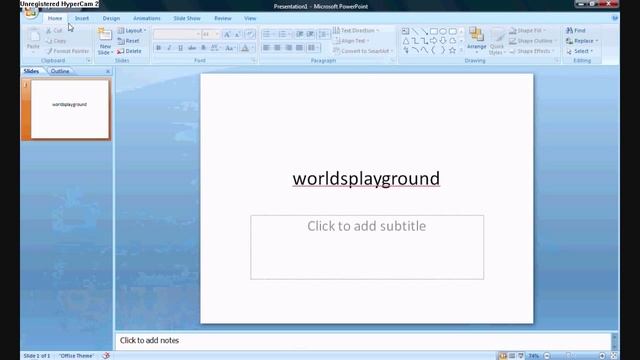The height and width of the screenshot is (360, 640).
Task: Select the Down Arrow shape
Action: point(443,41)
